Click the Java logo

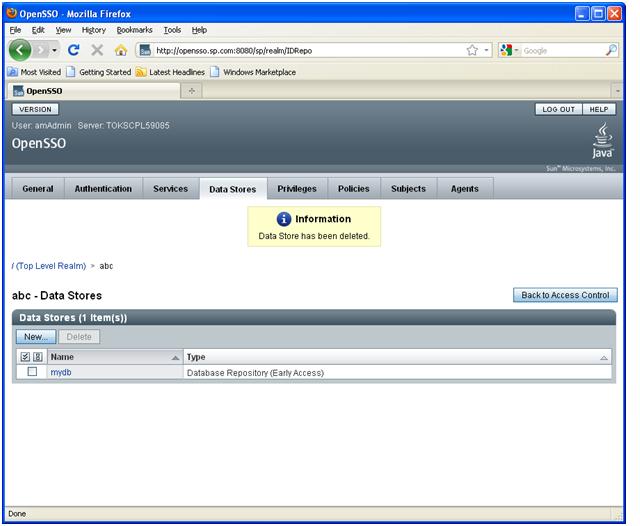(x=602, y=141)
